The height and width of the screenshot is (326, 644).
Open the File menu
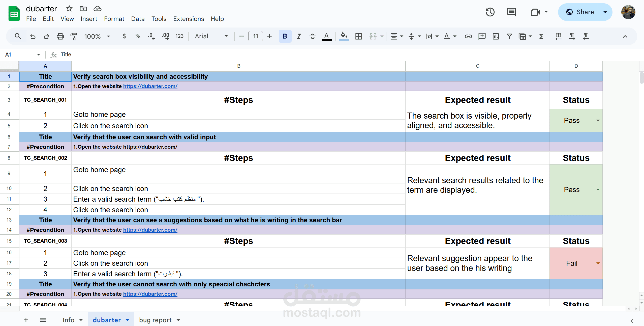[31, 19]
